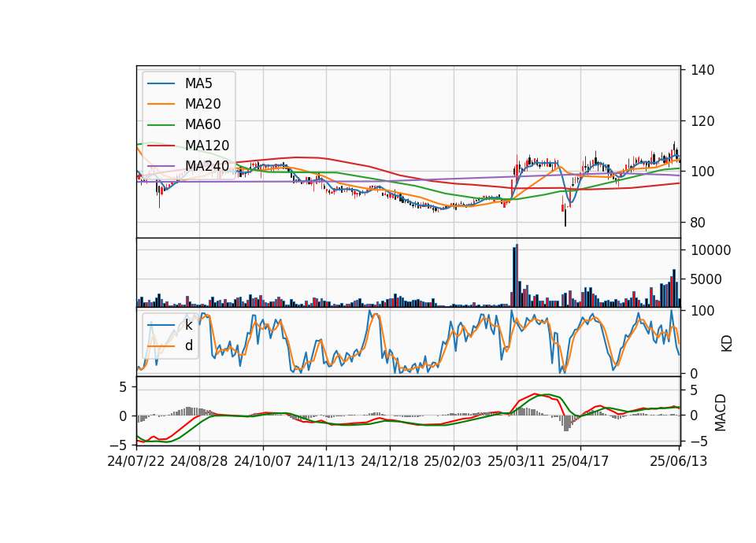Click the k legend label in KD panel
Screen dimensions: 756x543
(188, 325)
